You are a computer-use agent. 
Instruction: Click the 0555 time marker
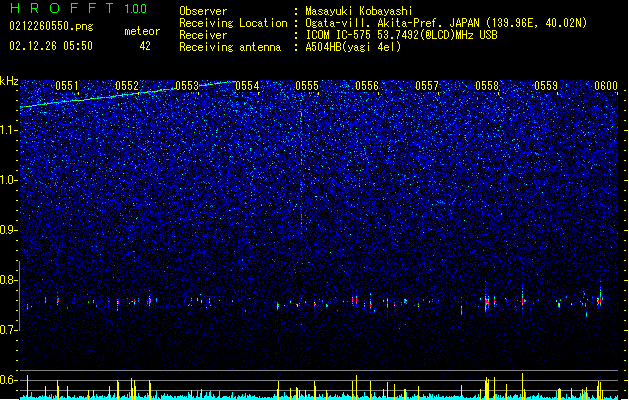pyautogui.click(x=307, y=85)
